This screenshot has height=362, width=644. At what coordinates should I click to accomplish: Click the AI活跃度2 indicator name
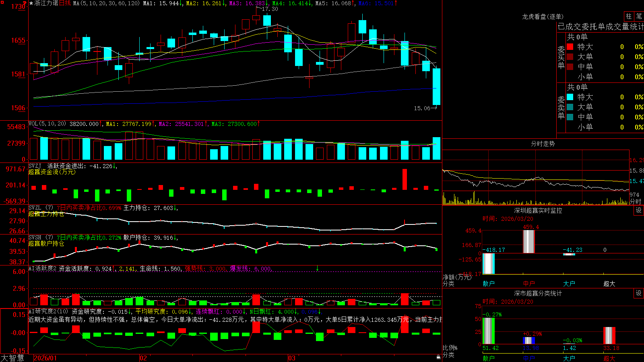42,268
